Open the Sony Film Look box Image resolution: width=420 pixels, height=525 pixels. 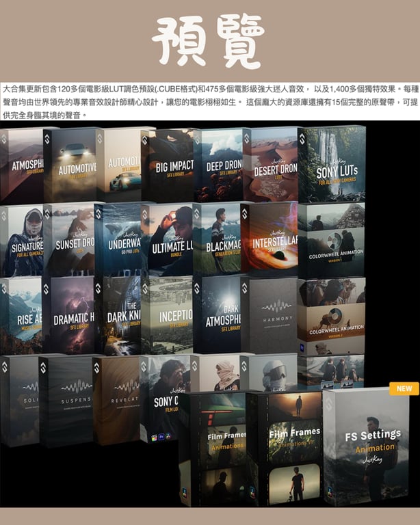click(x=164, y=399)
